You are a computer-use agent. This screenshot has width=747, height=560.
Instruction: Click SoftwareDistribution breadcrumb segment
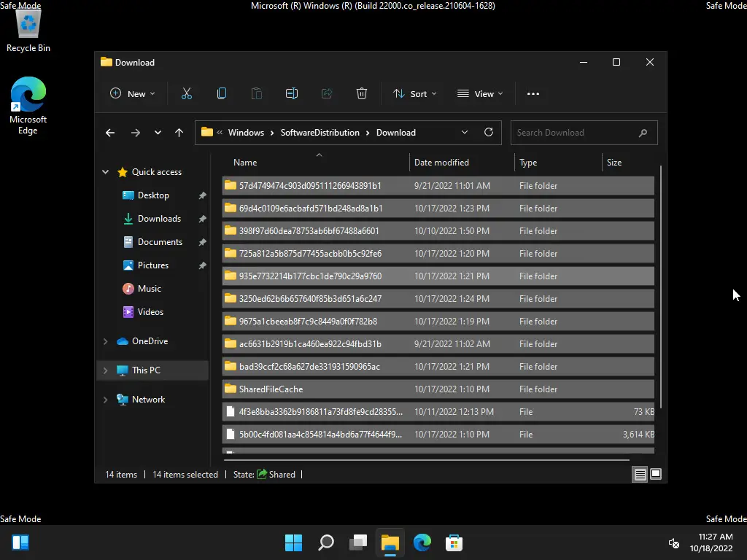[320, 133]
